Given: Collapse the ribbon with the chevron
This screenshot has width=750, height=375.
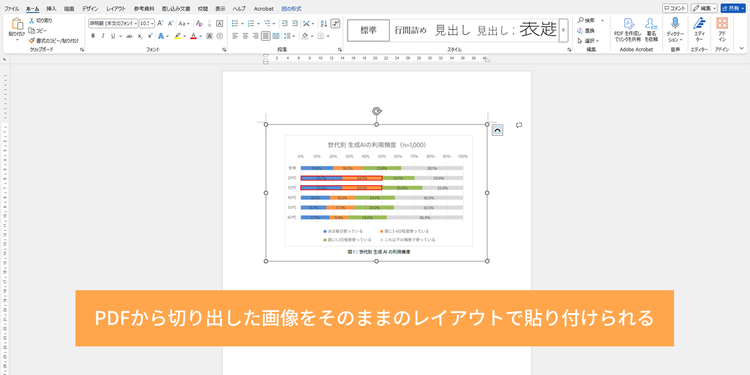Looking at the screenshot, I should [741, 48].
